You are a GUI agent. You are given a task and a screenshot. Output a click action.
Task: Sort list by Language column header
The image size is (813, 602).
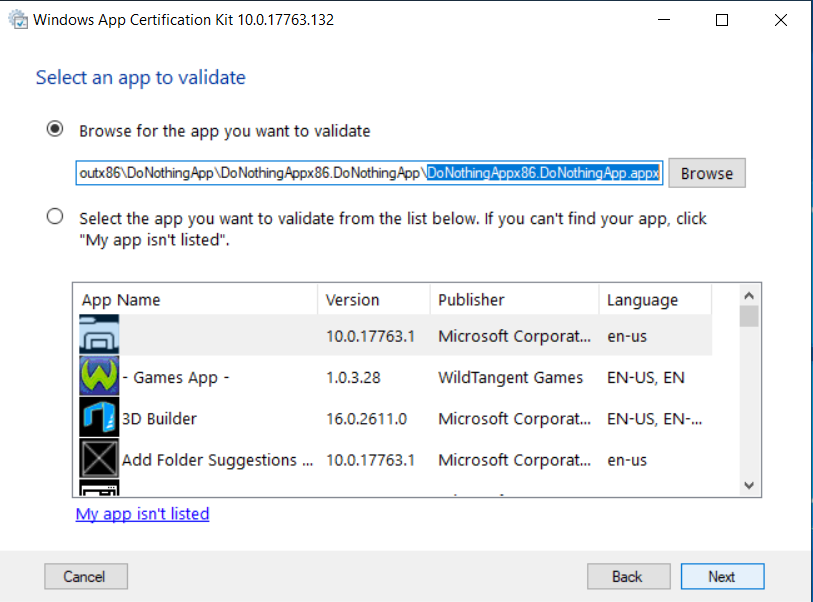[x=655, y=300]
